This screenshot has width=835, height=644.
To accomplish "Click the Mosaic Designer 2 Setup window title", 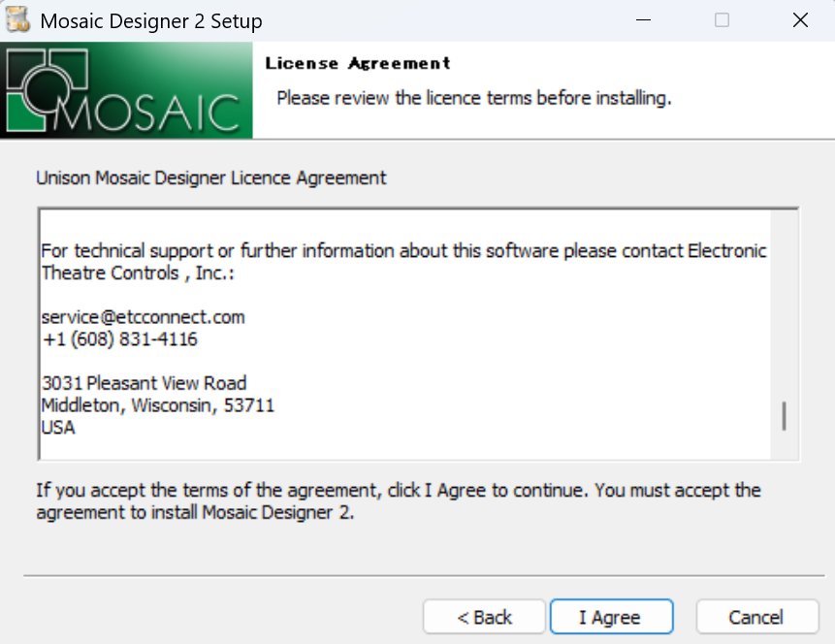I will click(151, 21).
